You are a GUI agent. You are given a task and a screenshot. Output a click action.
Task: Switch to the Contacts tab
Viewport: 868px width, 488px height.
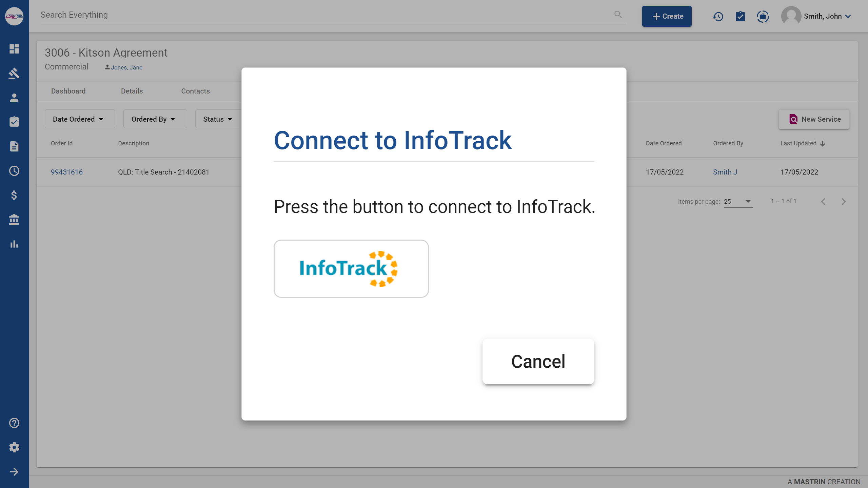[196, 91]
